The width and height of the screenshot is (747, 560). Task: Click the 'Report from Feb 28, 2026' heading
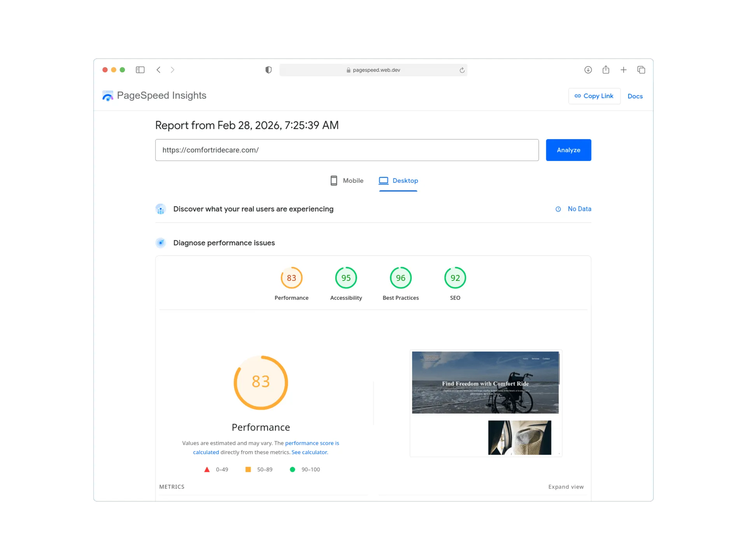click(x=247, y=125)
